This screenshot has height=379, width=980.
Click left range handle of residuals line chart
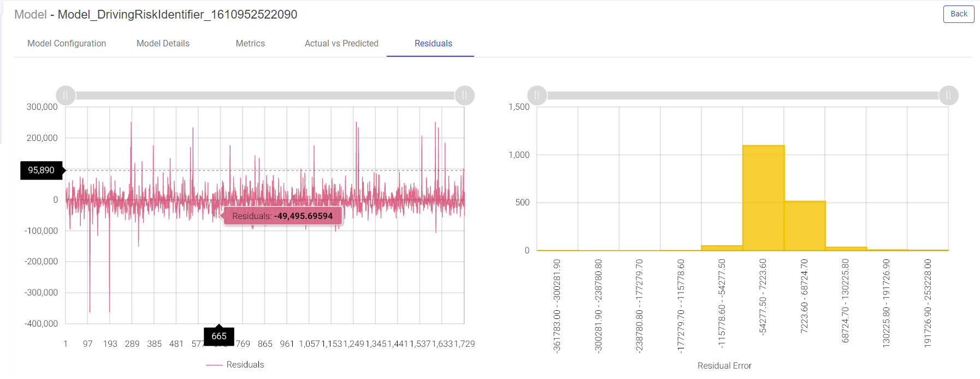click(66, 96)
